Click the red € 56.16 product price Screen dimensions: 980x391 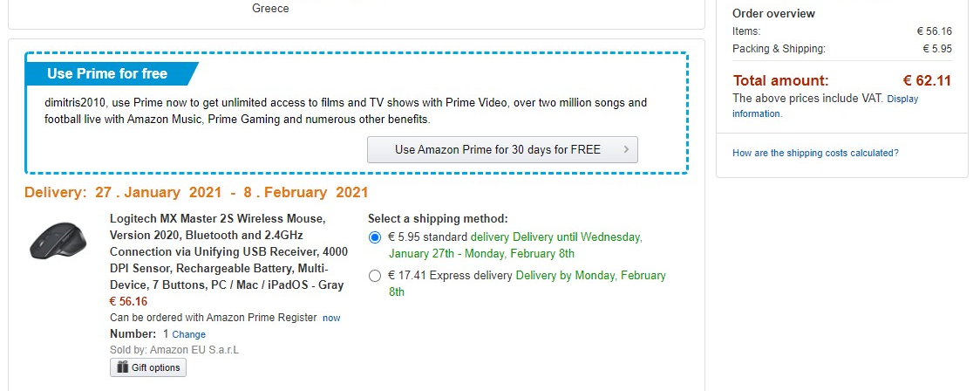128,301
